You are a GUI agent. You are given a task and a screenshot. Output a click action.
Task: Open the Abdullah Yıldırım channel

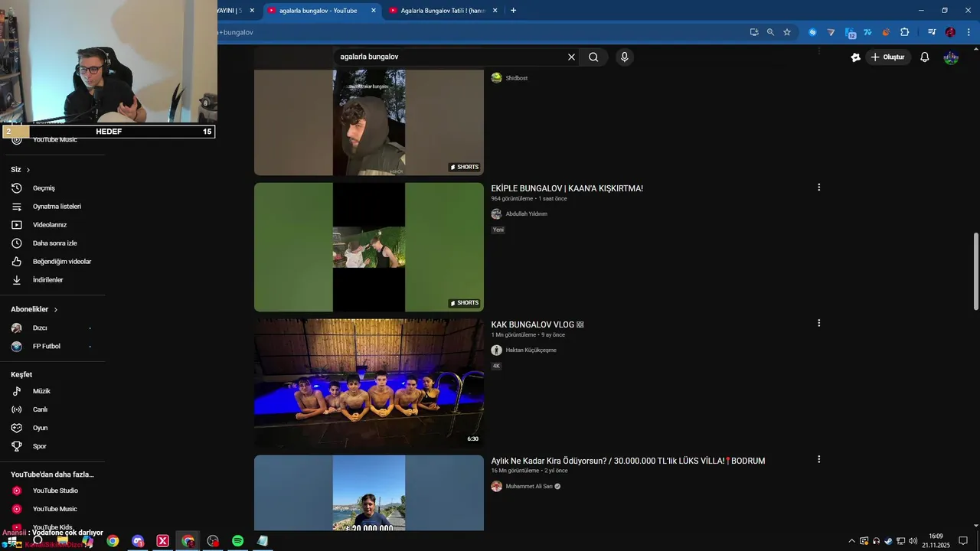tap(526, 214)
